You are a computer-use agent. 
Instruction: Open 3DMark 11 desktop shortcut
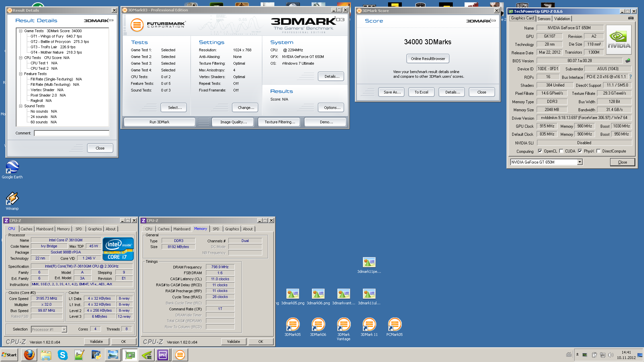tap(369, 326)
